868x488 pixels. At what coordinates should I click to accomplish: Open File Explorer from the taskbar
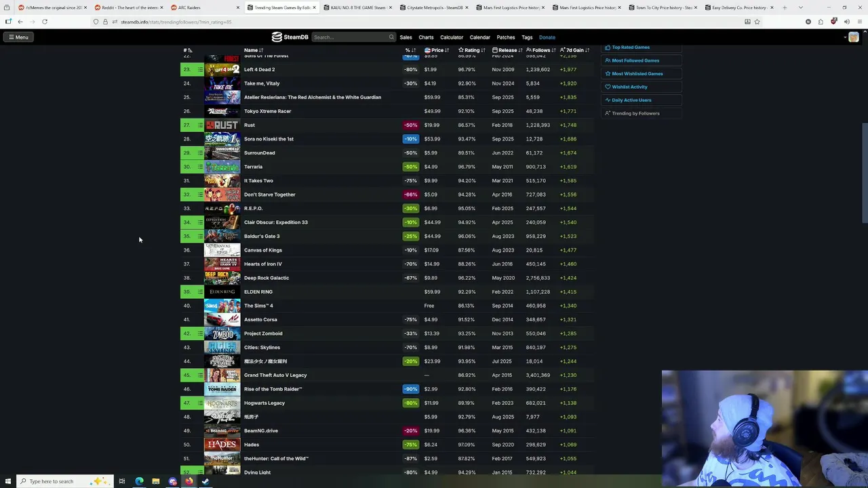156,481
